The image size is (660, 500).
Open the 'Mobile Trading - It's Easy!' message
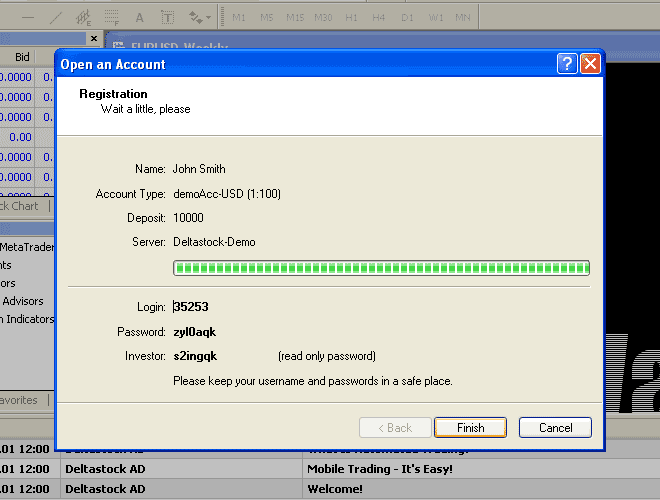tap(380, 469)
